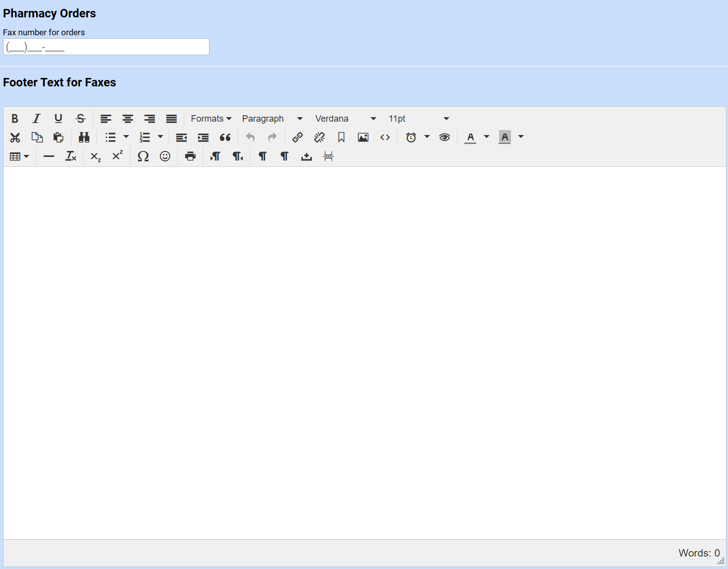Open the emoticons smiley picker
Image resolution: width=728 pixels, height=569 pixels.
[165, 156]
